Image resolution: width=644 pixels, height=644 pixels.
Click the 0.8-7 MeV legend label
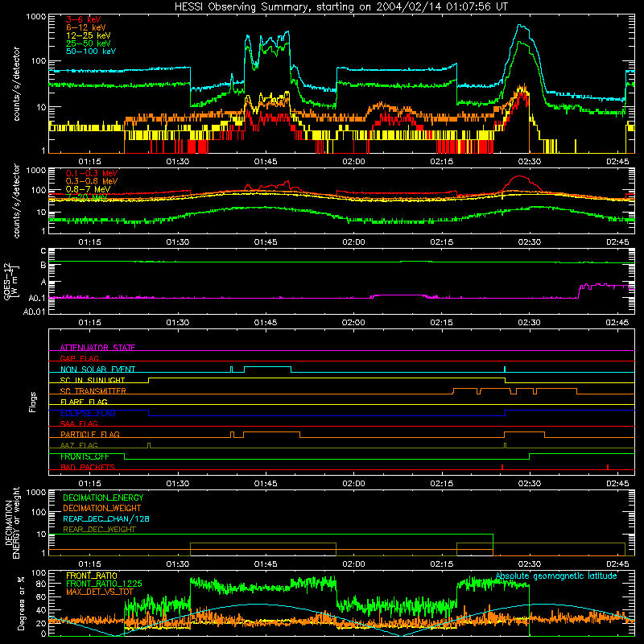[88, 189]
